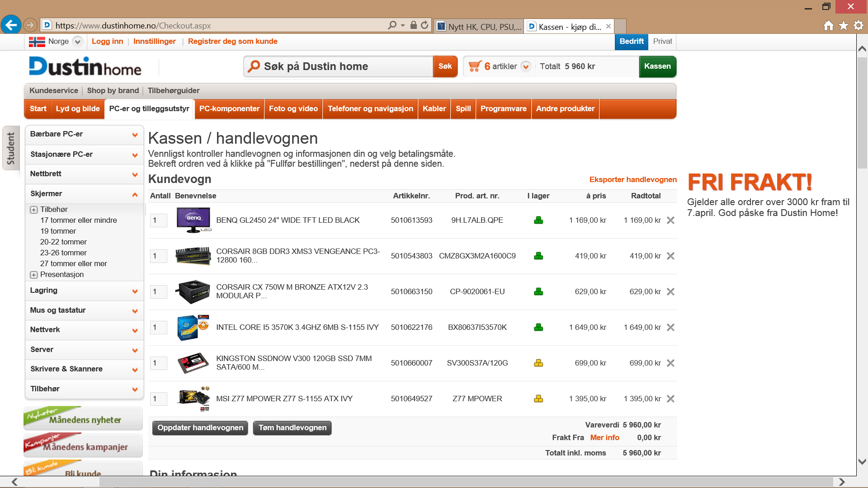Click Intel Core i5 green stock icon
868x488 pixels.
(538, 328)
